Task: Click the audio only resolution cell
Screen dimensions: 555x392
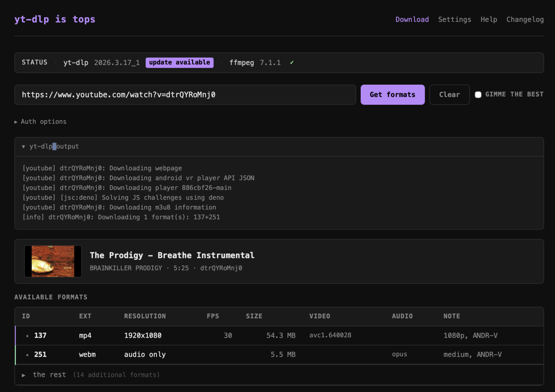Action: 145,355
